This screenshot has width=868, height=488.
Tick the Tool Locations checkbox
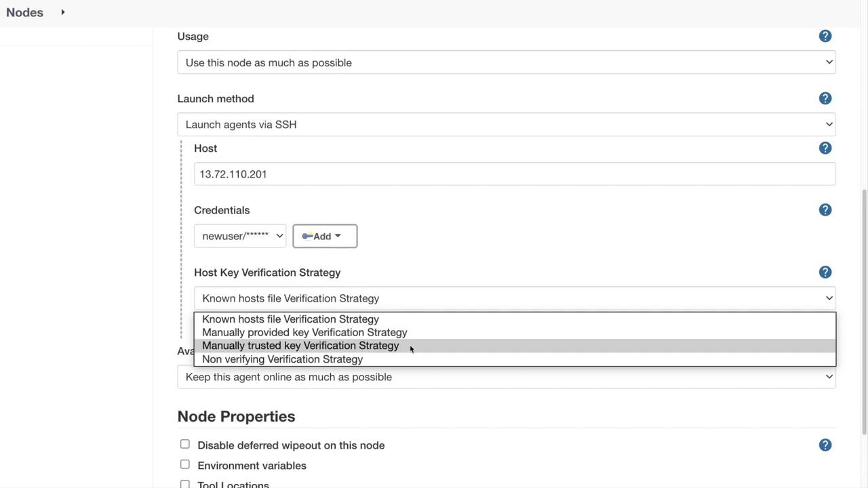[185, 484]
